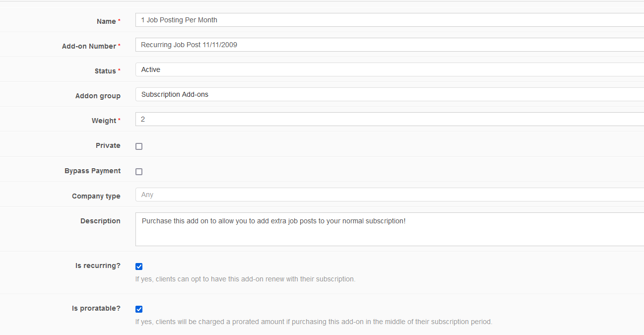Image resolution: width=644 pixels, height=335 pixels.
Task: Disable the Is proratable checkbox
Action: click(139, 309)
